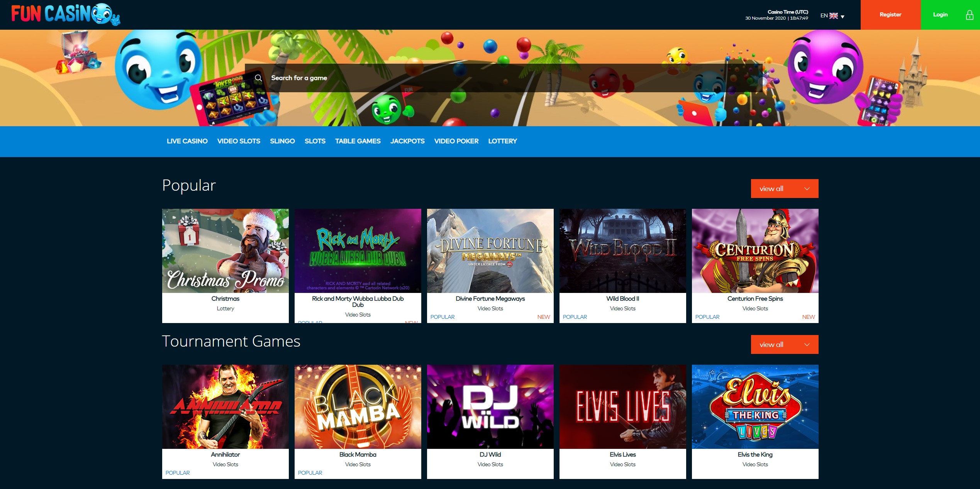The height and width of the screenshot is (489, 980).
Task: Click the Casino Time date text
Action: click(x=777, y=18)
